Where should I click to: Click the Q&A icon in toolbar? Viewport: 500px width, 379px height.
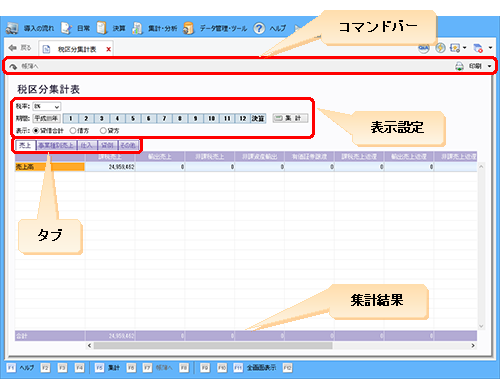423,48
